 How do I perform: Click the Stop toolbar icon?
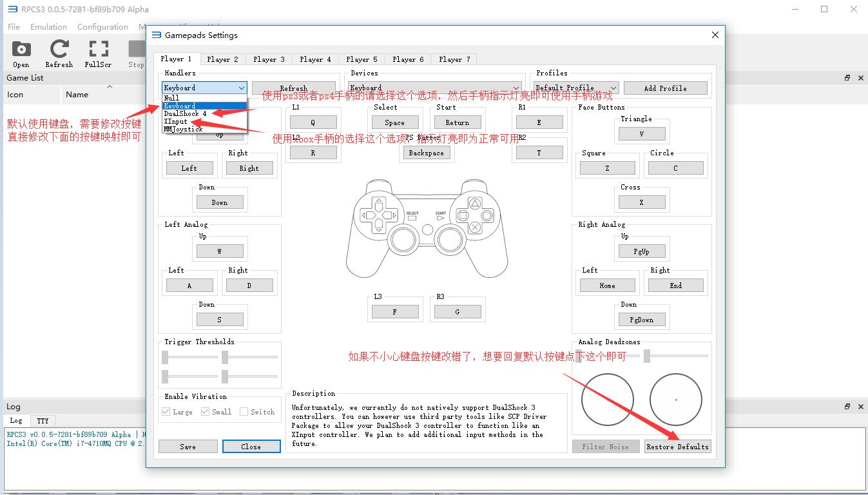[x=136, y=53]
